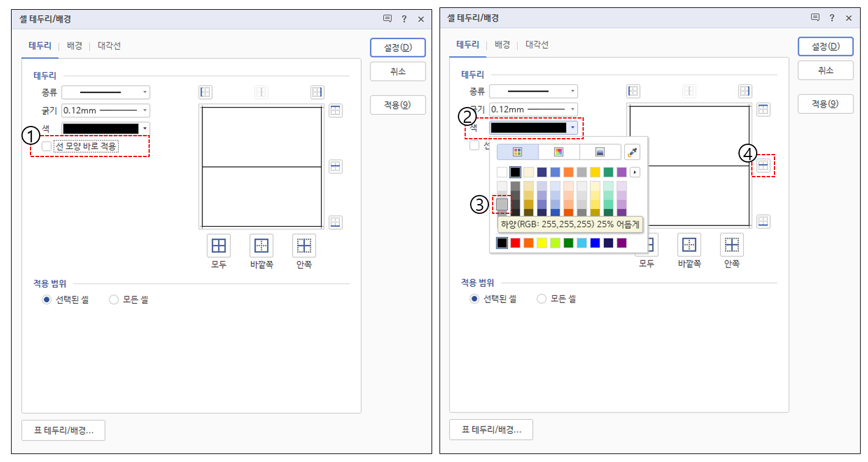Click 표 테두리/배경... button in right dialog
This screenshot has height=462, width=868.
(491, 430)
